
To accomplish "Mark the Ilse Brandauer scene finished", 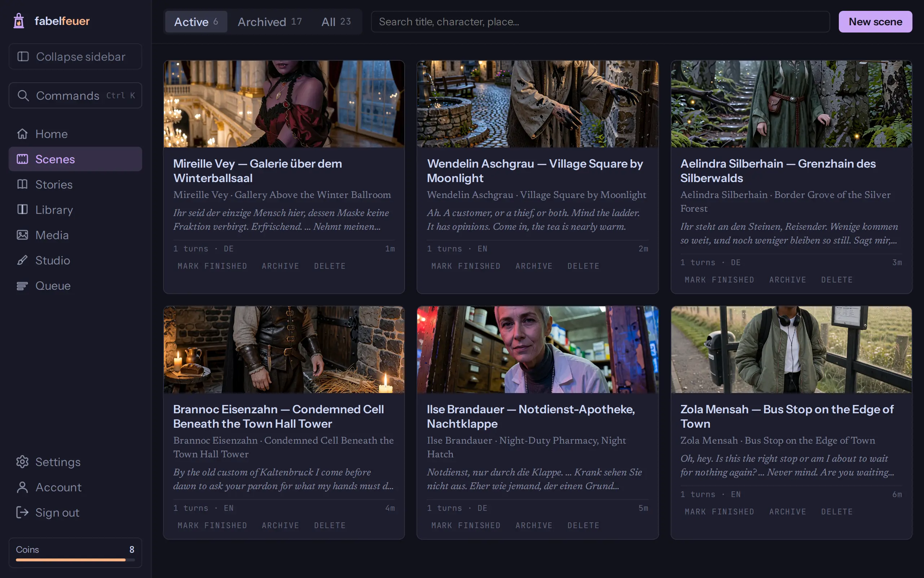I will [466, 526].
